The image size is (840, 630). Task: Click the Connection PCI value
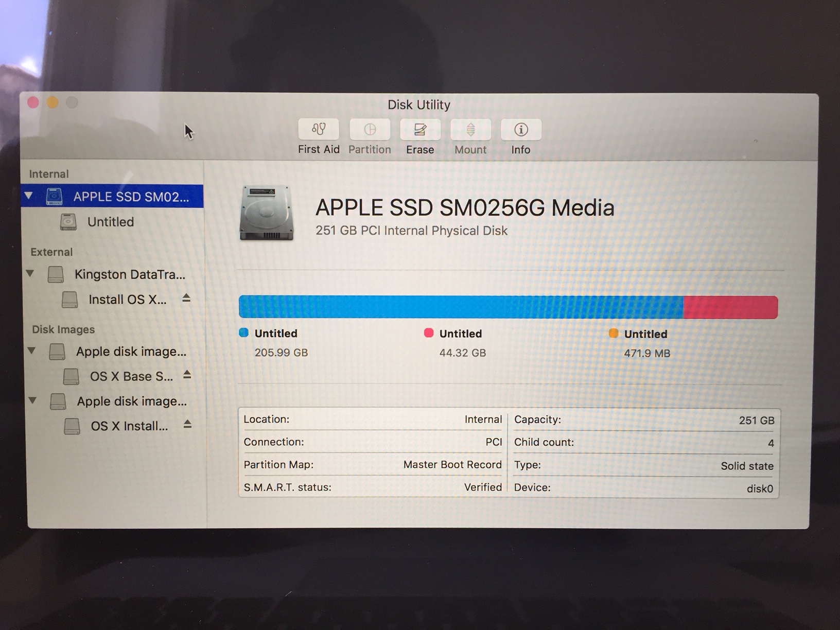click(494, 442)
